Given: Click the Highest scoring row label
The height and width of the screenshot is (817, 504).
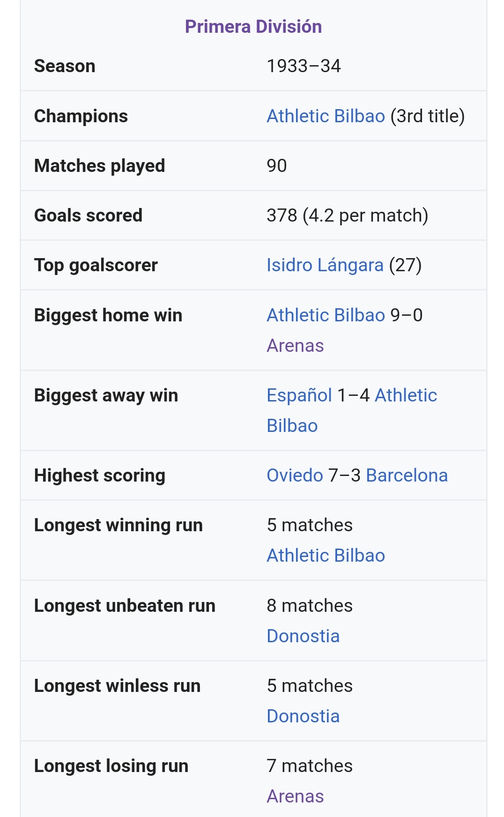Looking at the screenshot, I should [x=100, y=475].
